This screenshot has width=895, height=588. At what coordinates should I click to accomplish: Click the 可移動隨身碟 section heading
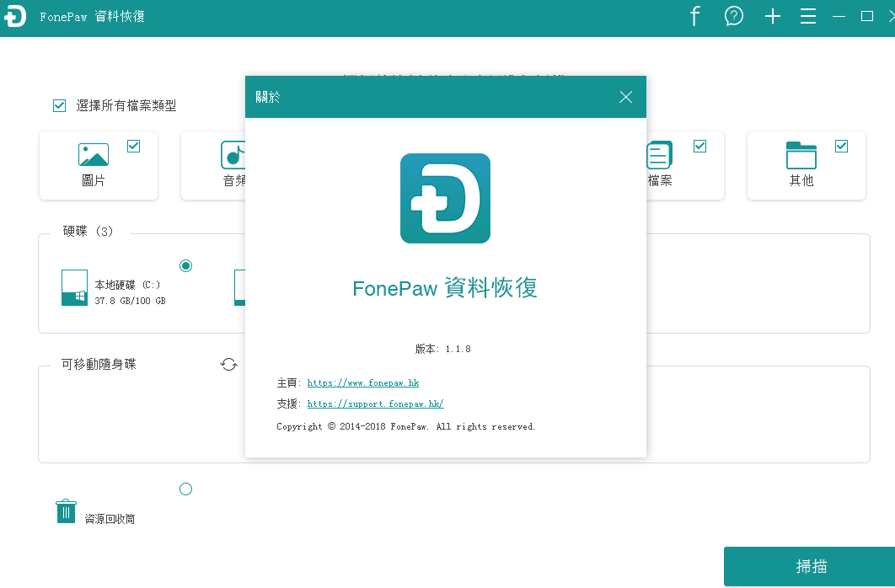click(x=99, y=364)
